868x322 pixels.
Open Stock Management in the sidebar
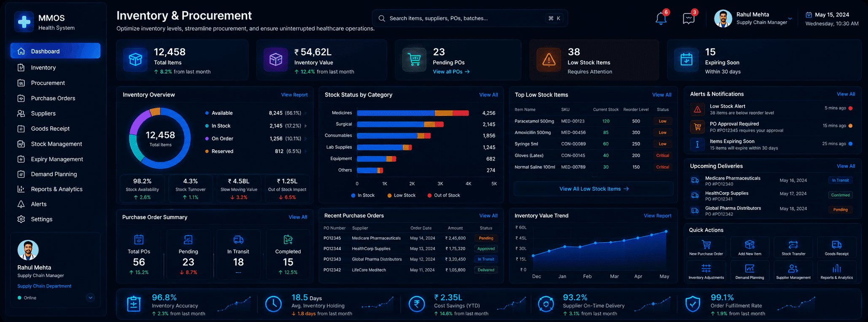click(x=55, y=144)
